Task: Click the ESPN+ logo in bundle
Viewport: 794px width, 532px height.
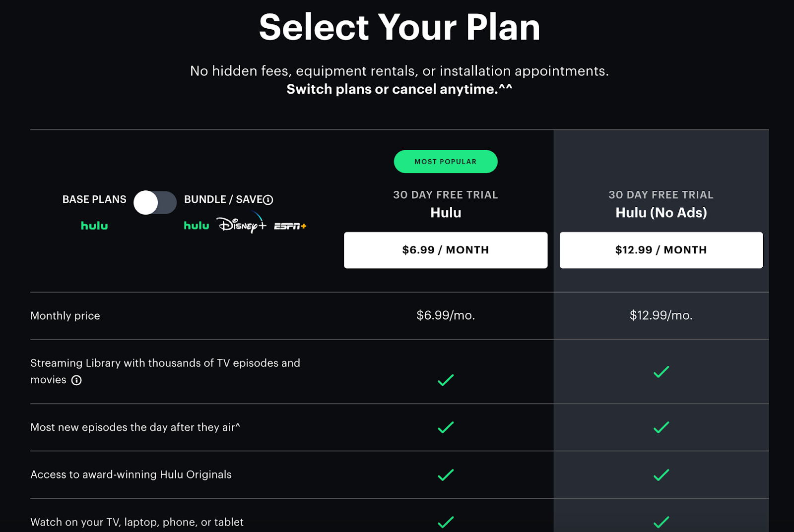Action: [x=290, y=226]
